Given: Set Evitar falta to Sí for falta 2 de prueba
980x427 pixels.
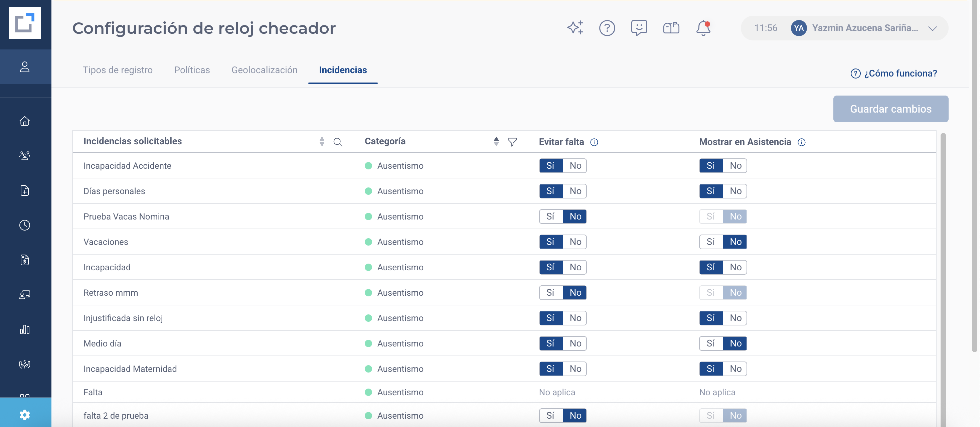Looking at the screenshot, I should tap(550, 416).
